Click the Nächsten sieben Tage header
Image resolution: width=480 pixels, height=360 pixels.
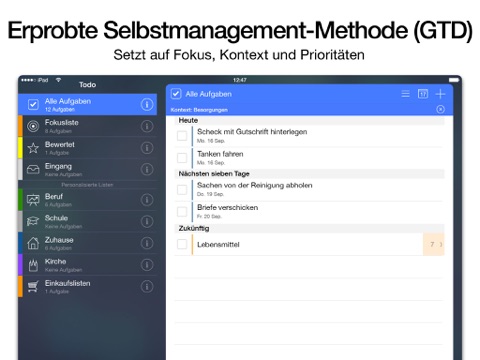tap(309, 174)
